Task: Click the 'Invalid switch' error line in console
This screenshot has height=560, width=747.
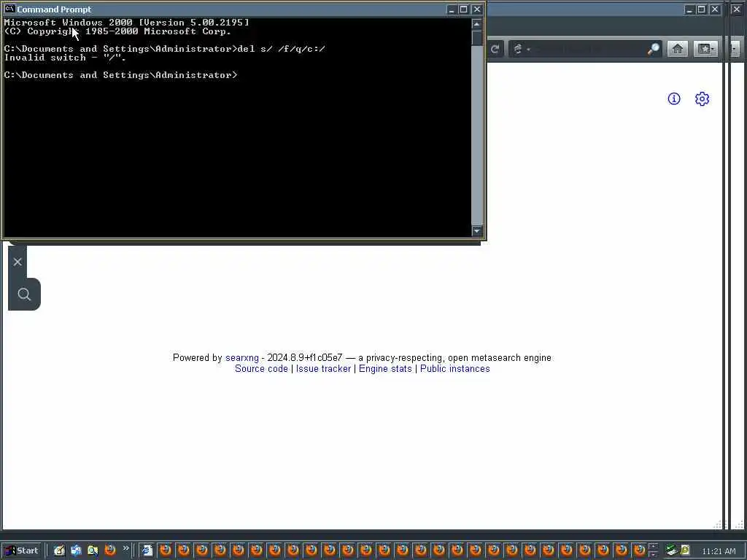Action: pos(65,58)
